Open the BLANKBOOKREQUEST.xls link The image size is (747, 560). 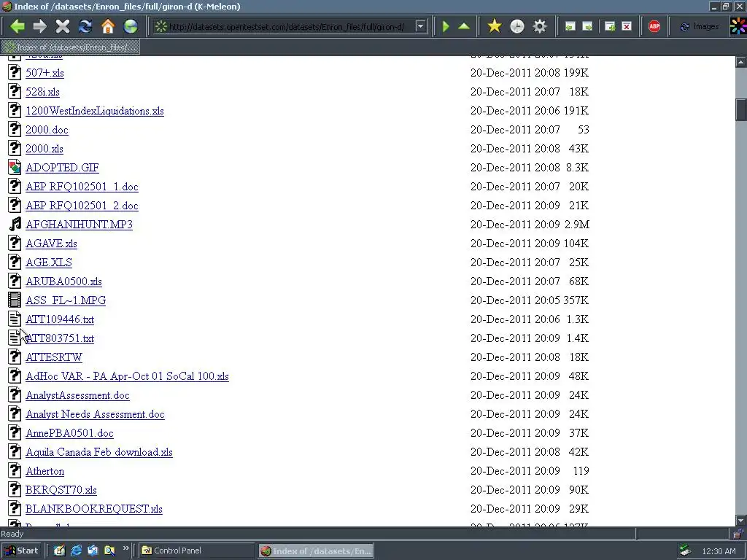[94, 509]
